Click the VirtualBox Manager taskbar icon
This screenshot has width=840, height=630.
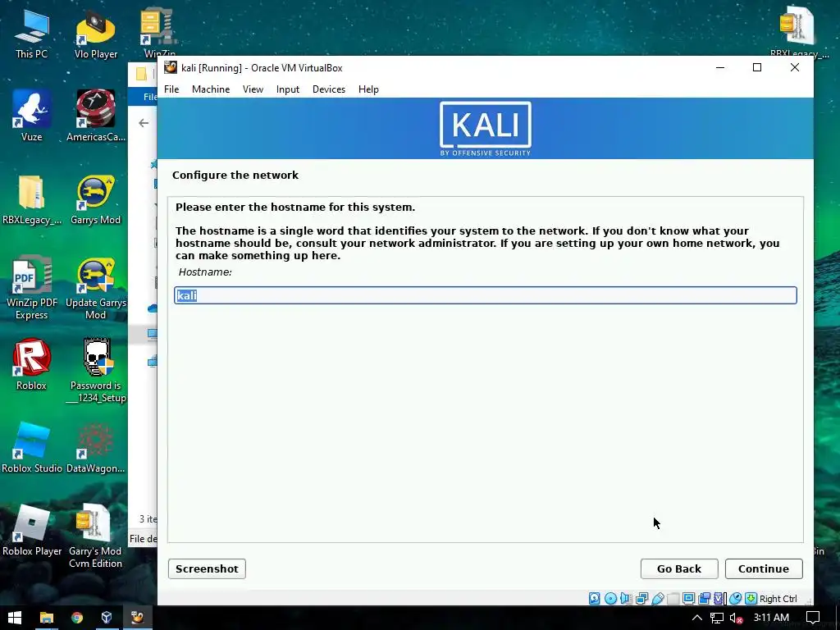107,618
